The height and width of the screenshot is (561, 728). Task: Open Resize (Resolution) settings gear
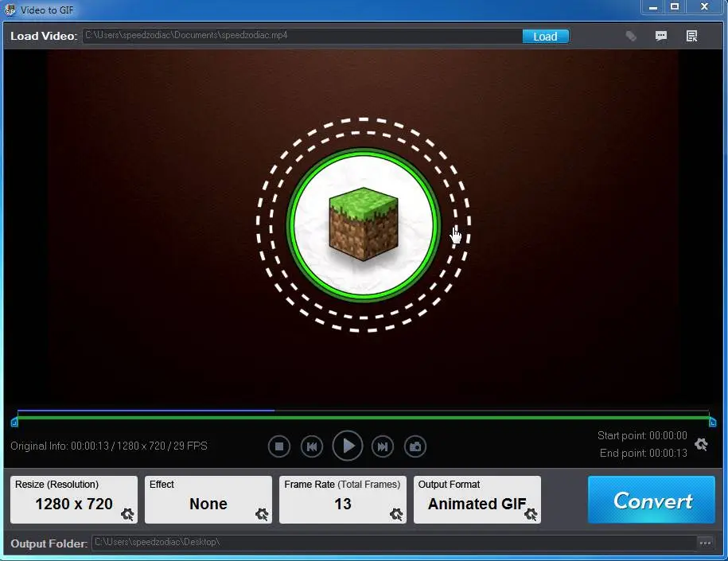tap(127, 514)
